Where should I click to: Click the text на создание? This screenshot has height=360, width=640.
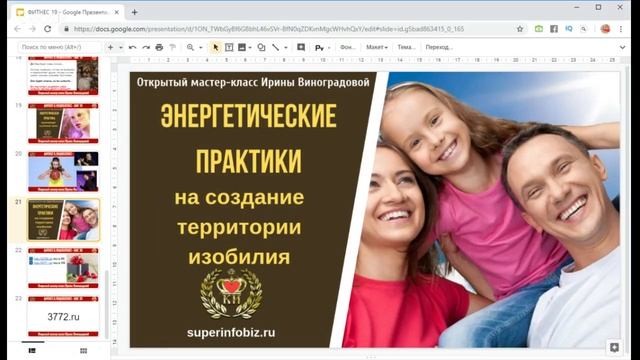239,197
